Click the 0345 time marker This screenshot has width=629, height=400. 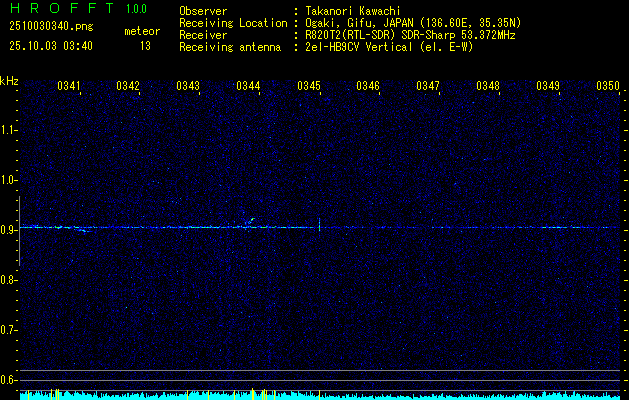click(309, 86)
